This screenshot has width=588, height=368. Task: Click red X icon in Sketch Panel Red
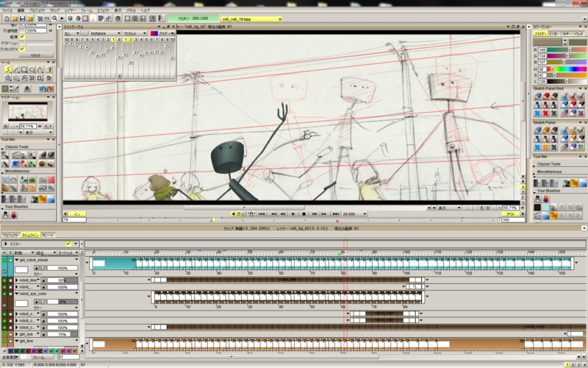tap(545, 113)
